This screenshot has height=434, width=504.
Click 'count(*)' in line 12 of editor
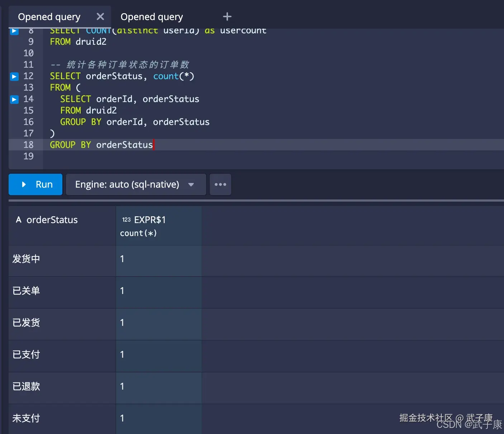coord(174,76)
